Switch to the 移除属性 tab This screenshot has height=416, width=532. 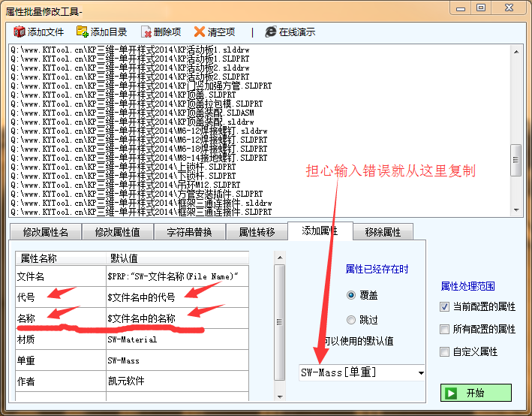(x=383, y=232)
